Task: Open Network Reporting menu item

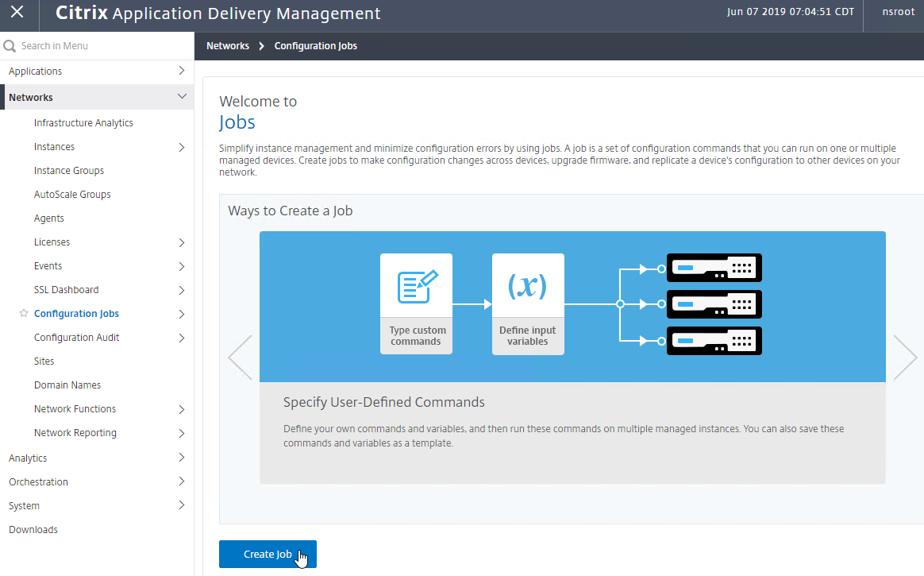Action: tap(75, 433)
